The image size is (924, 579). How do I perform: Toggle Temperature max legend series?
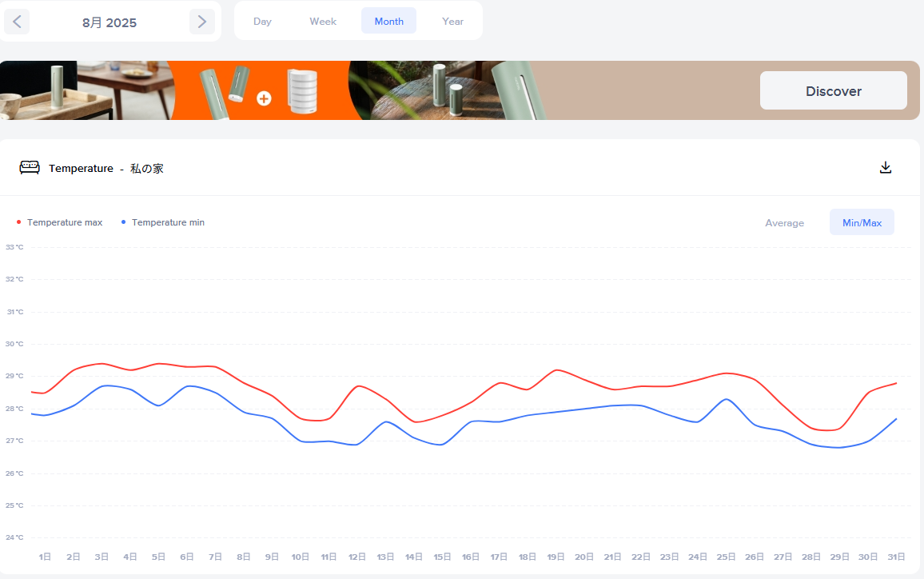click(x=65, y=222)
